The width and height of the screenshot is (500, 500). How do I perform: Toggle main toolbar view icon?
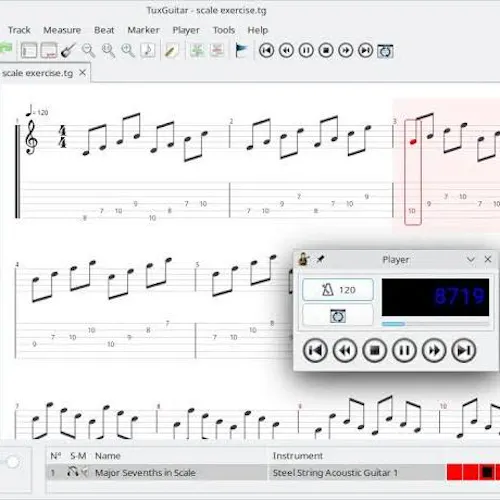click(x=29, y=51)
